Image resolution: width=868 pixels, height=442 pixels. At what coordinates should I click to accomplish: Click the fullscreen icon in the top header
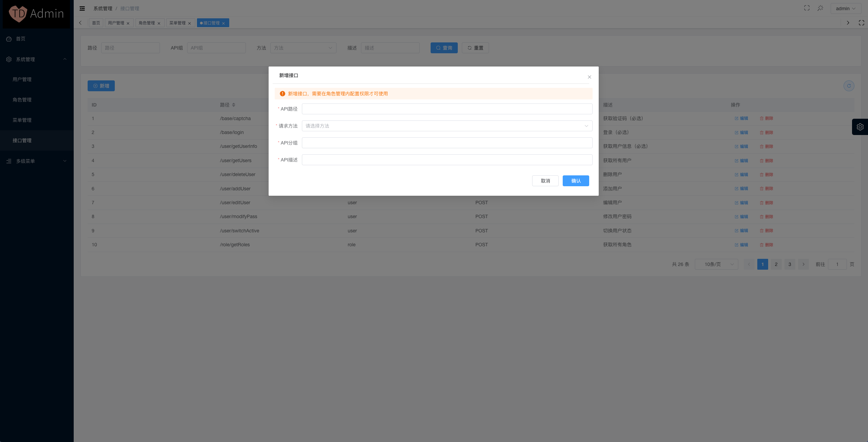click(x=807, y=8)
